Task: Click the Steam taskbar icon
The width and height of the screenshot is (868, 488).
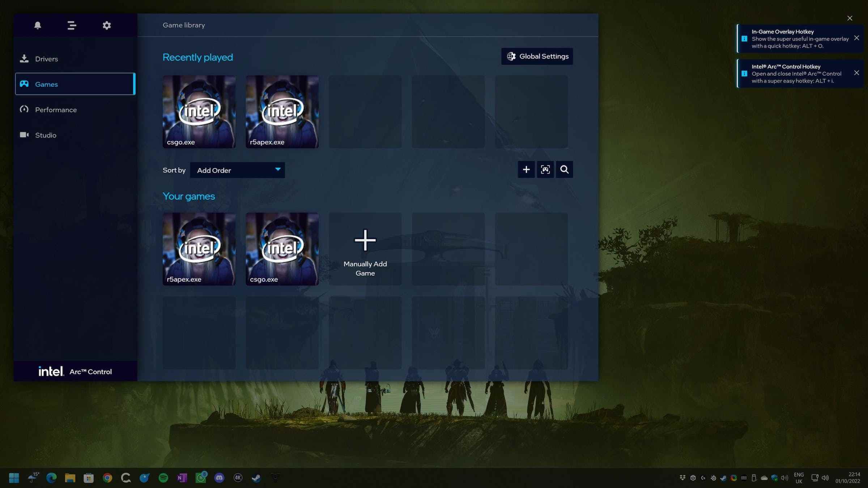Action: point(256,477)
